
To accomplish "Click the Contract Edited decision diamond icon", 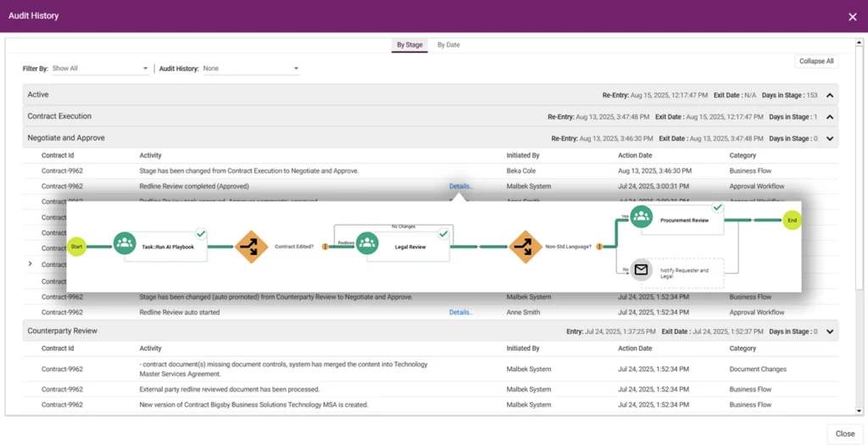I will [251, 247].
